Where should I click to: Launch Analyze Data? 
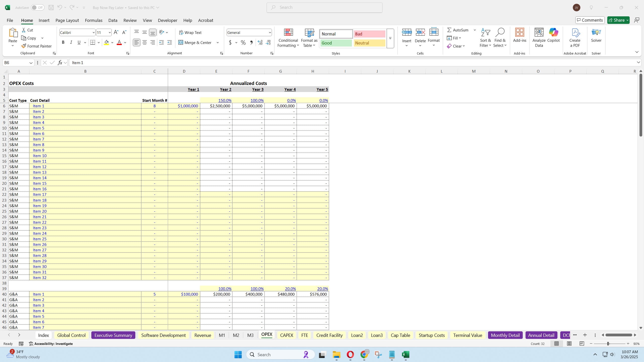[x=538, y=38]
